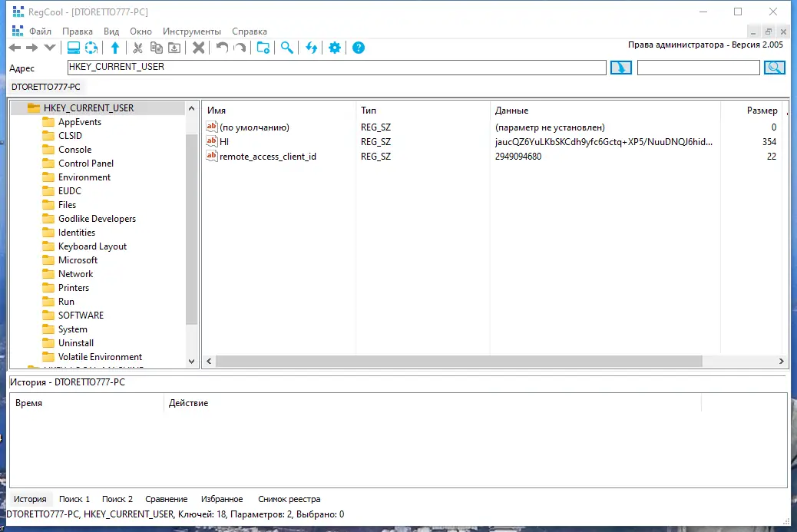Click the empty quick search input field
This screenshot has width=797, height=532.
[x=699, y=68]
